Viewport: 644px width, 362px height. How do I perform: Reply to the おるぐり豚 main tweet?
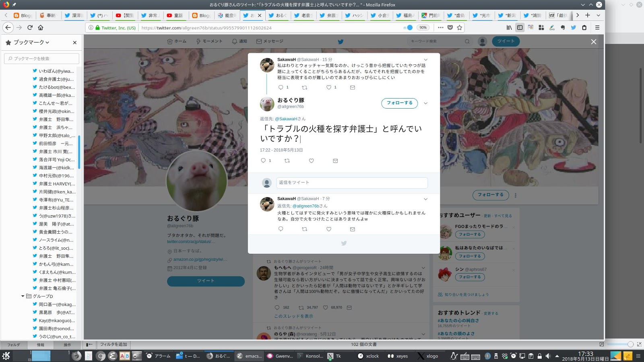click(263, 160)
